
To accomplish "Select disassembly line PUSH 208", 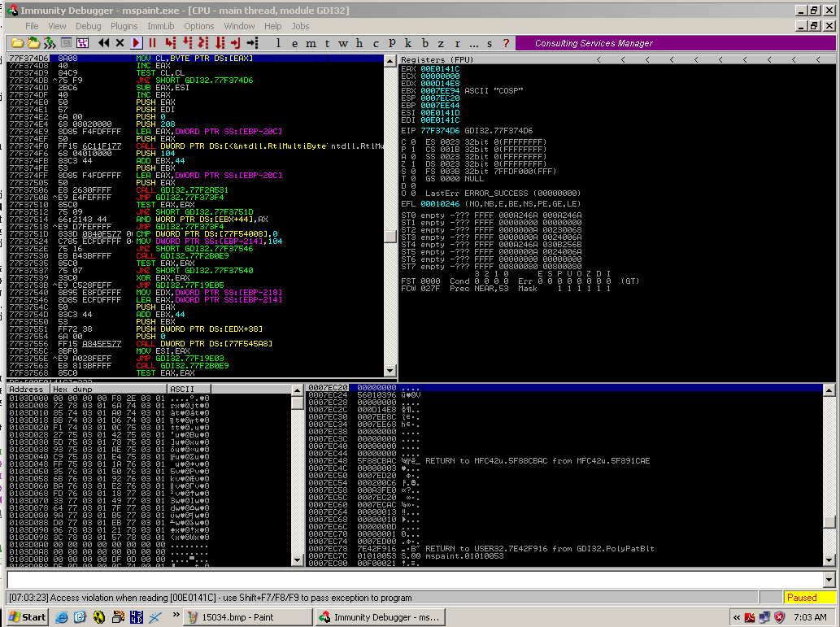I will (x=195, y=124).
